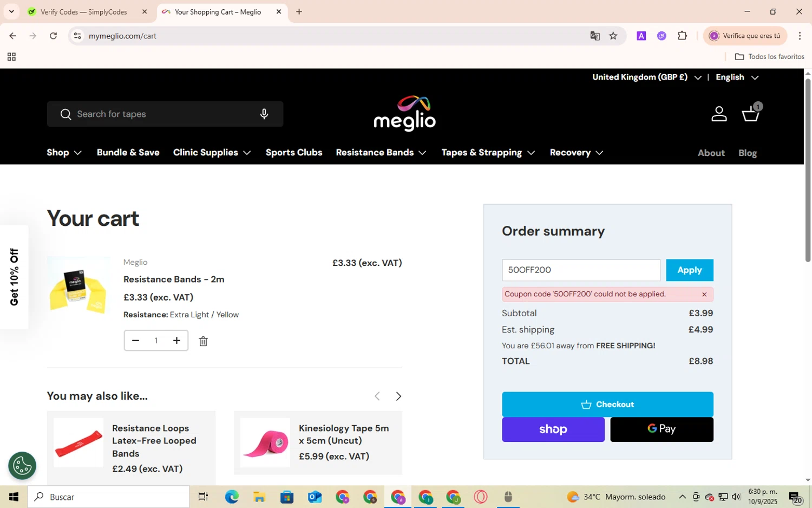812x508 pixels.
Task: Click the Search for tapes field
Action: [x=165, y=114]
